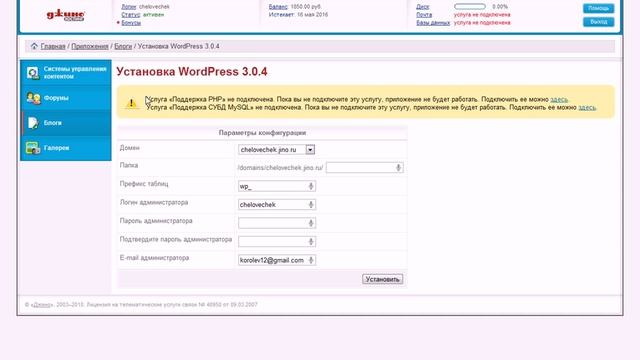Click the Установить button
The width and height of the screenshot is (640, 360).
(x=382, y=279)
